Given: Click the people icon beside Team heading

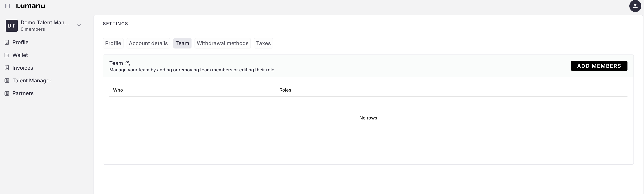Looking at the screenshot, I should 127,63.
